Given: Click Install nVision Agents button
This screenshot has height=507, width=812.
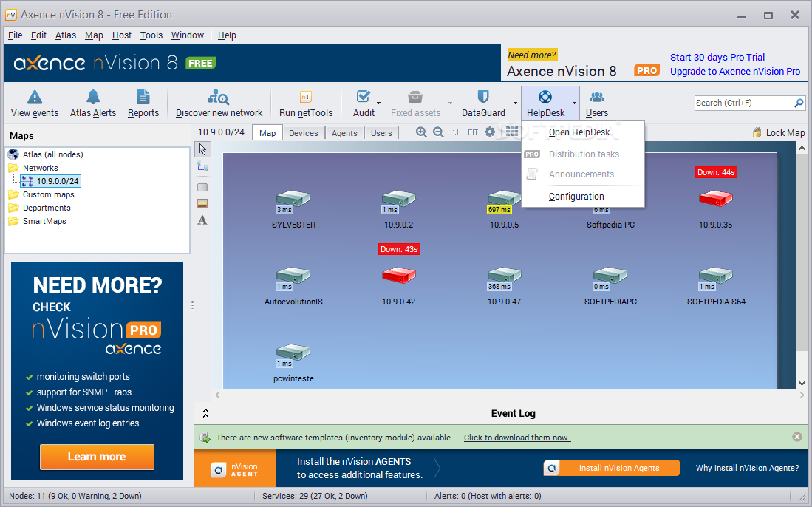Looking at the screenshot, I should tap(612, 468).
